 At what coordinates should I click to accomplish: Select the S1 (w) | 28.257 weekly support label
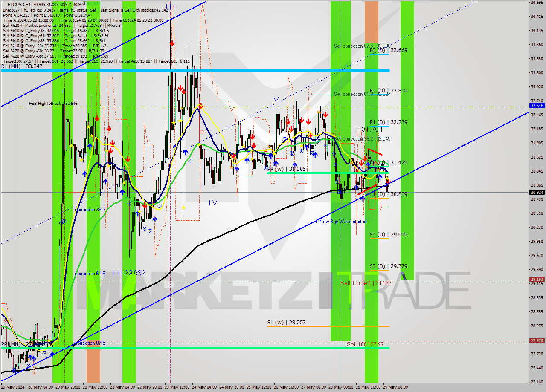[287, 323]
